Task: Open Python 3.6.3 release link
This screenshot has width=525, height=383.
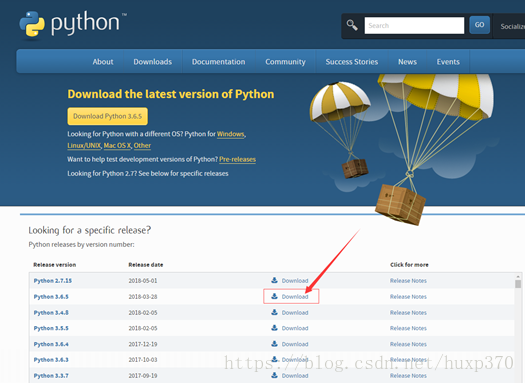Action: click(x=51, y=360)
